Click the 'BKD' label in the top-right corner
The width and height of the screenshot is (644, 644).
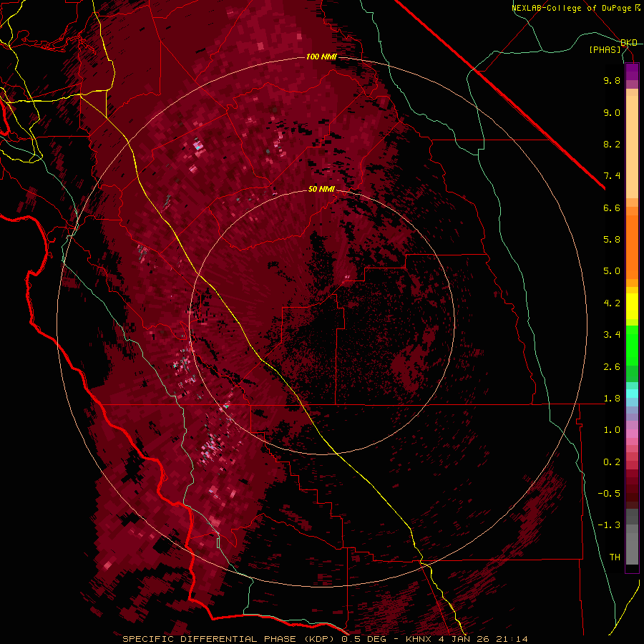[629, 43]
